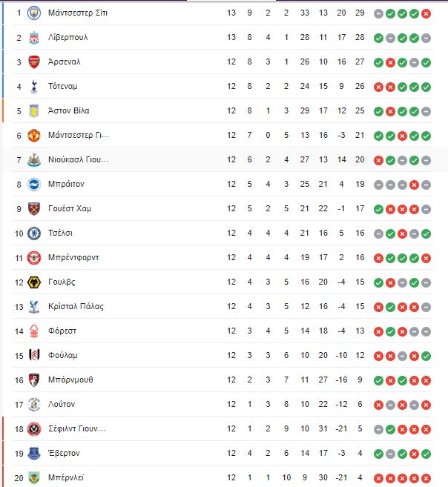The height and width of the screenshot is (487, 448).
Task: Click the Manchester City club crest
Action: 34,13
